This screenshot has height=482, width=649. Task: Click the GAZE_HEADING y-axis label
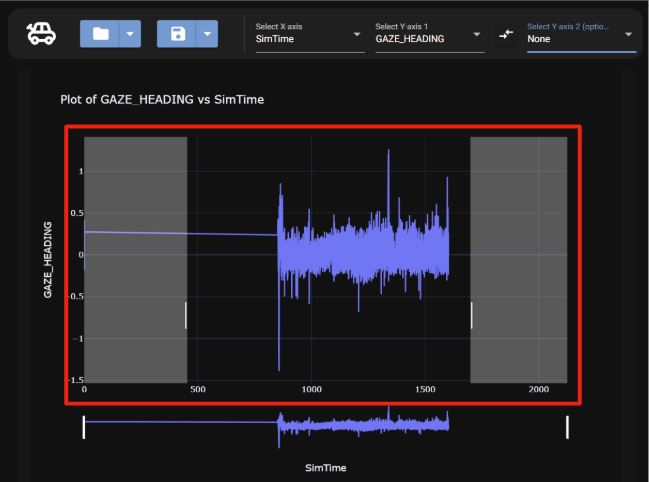(x=48, y=260)
